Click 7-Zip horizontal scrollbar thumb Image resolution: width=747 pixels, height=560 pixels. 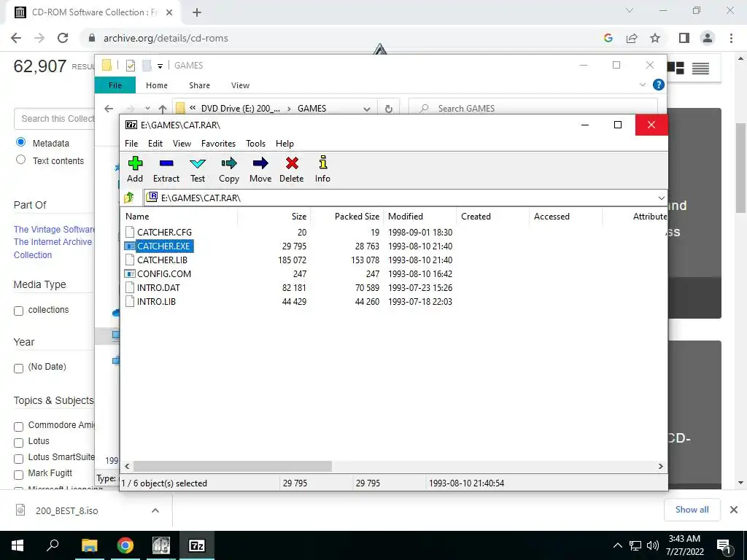tap(233, 466)
